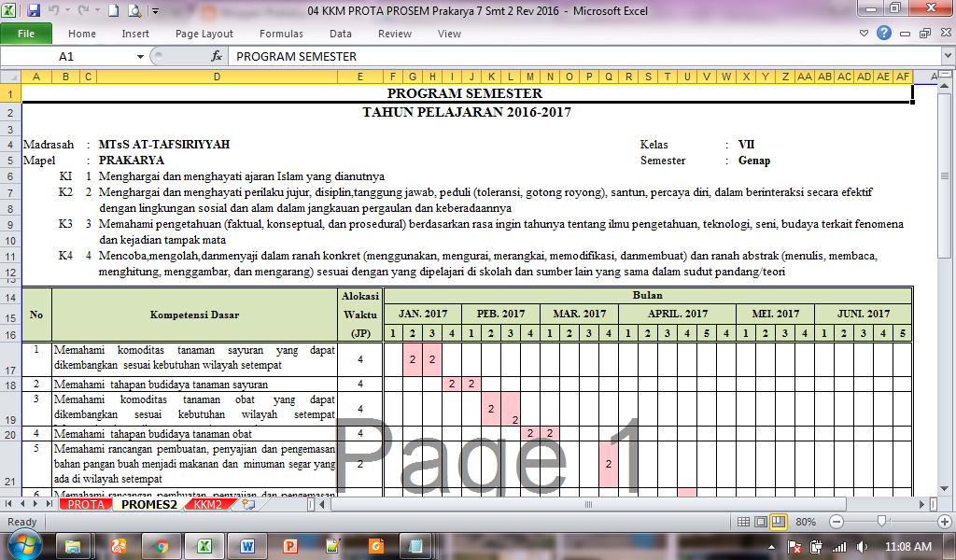Jump to first sheet tab arrow
956x560 pixels.
8,504
